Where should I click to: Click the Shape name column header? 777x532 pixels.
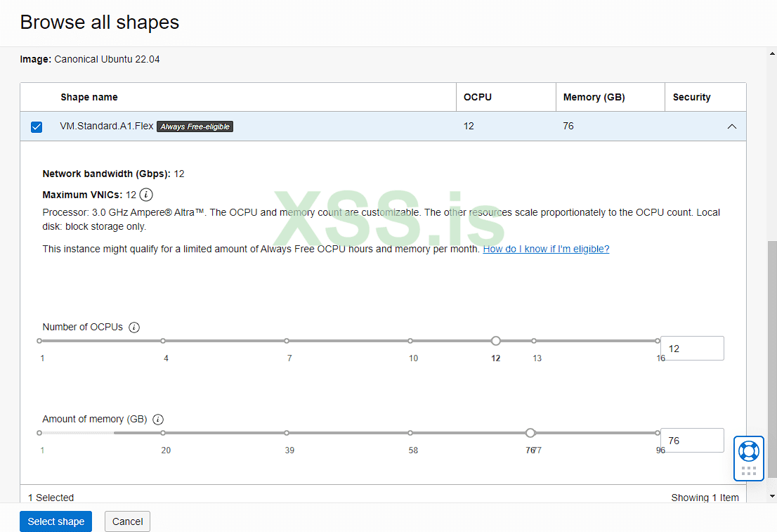coord(89,98)
